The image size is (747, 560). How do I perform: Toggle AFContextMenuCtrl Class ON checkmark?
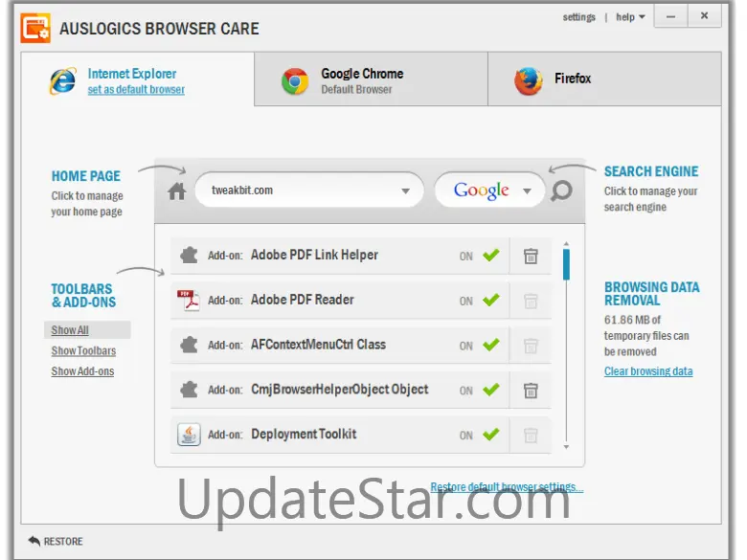pyautogui.click(x=491, y=345)
